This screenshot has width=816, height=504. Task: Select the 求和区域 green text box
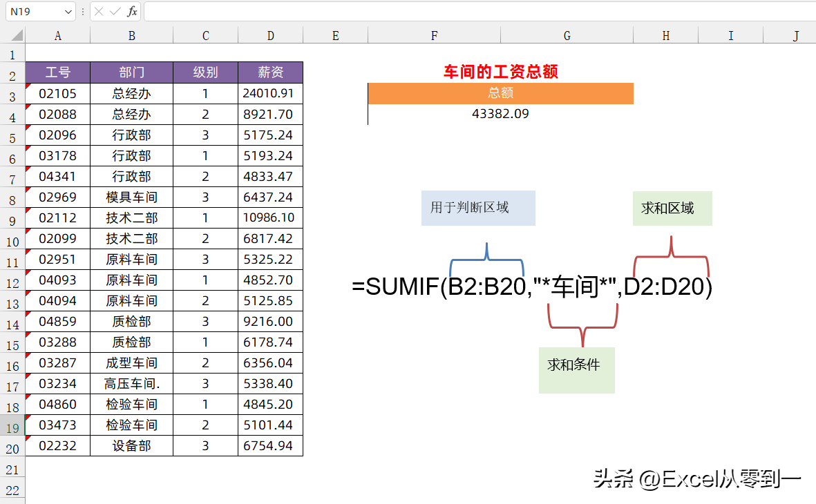click(x=672, y=209)
